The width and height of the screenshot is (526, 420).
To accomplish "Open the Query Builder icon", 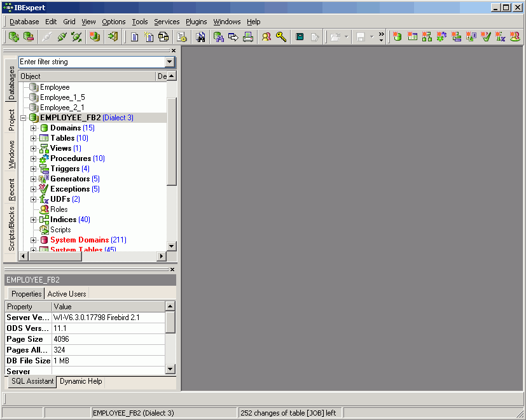I will click(163, 37).
